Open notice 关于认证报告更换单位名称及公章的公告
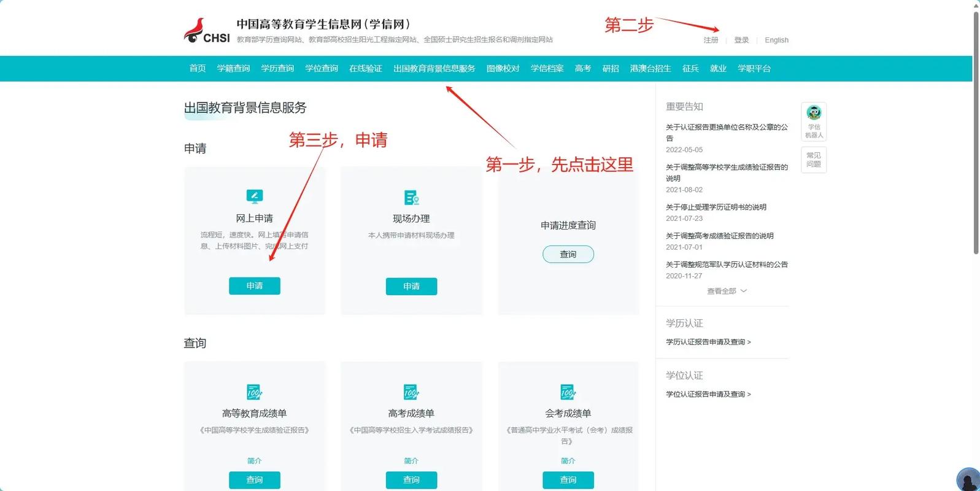This screenshot has height=491, width=980. pyautogui.click(x=727, y=133)
